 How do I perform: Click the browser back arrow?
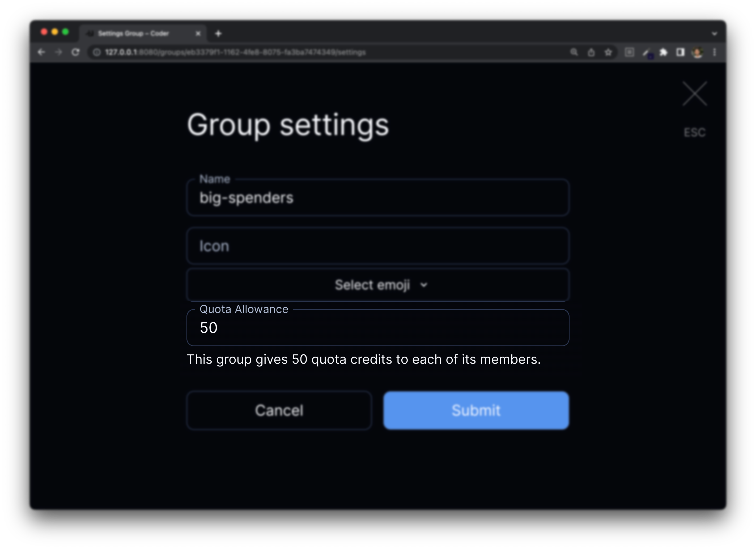click(41, 52)
